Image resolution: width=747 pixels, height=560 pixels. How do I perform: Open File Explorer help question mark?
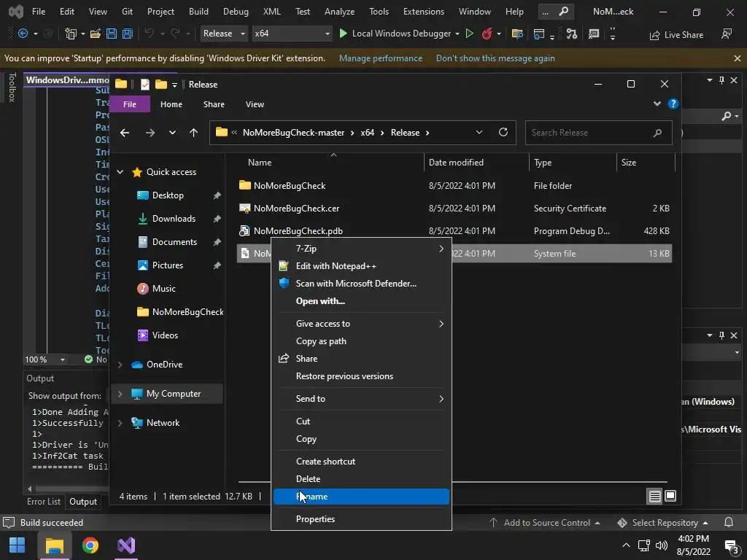click(x=673, y=104)
